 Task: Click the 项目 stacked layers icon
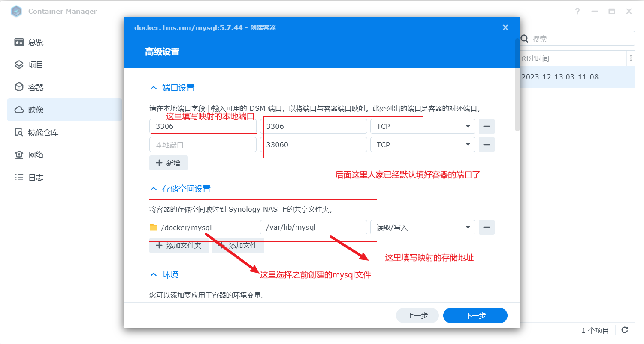coord(19,65)
